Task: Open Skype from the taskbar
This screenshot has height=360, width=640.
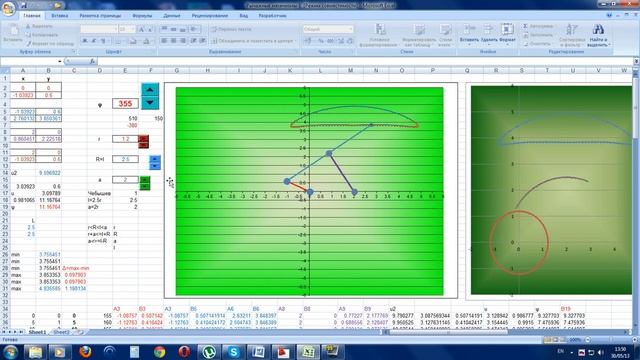Action: click(x=234, y=351)
